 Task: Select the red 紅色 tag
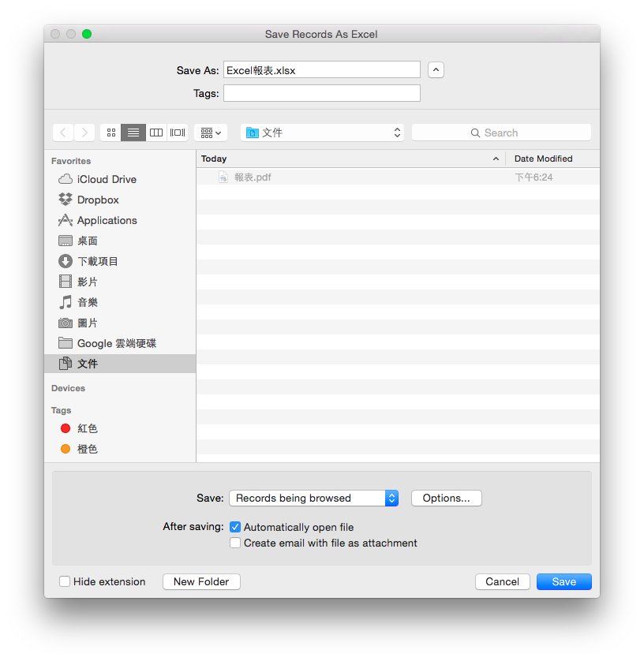click(x=120, y=429)
